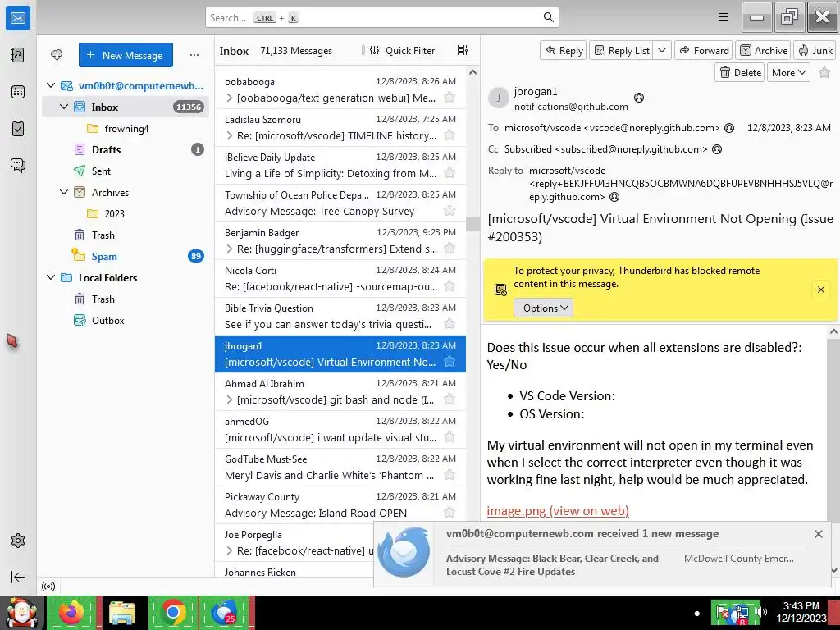Collapse the vm0b0t@computernewb account tree
Screen dimensions: 840x630
[x=51, y=85]
